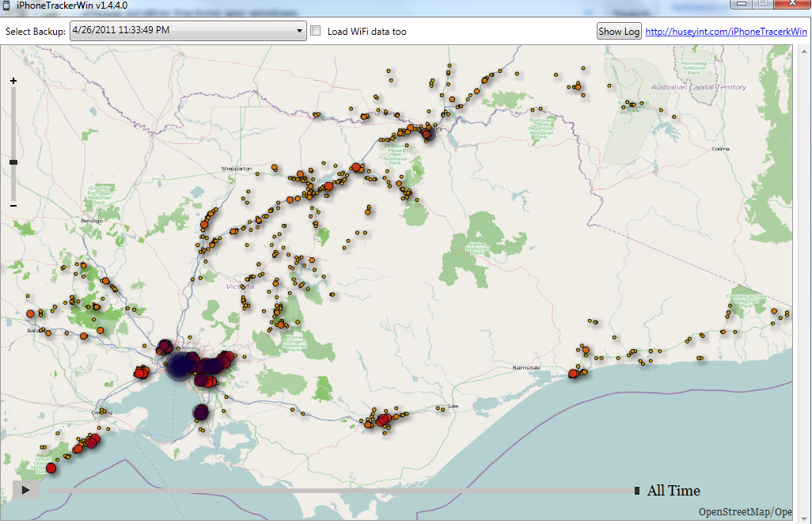Click the backup dropdown arrow
The height and width of the screenshot is (524, 812).
[299, 31]
